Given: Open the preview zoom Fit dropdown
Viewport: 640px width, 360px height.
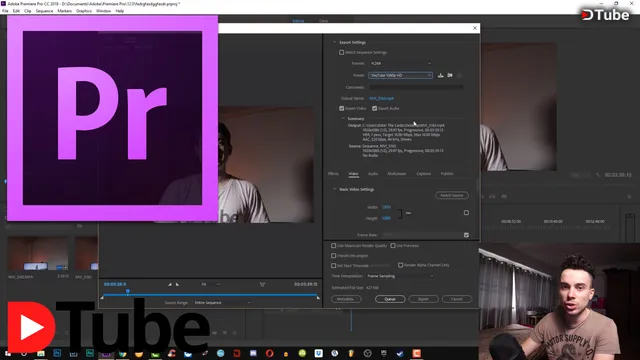Looking at the screenshot, I should point(210,284).
